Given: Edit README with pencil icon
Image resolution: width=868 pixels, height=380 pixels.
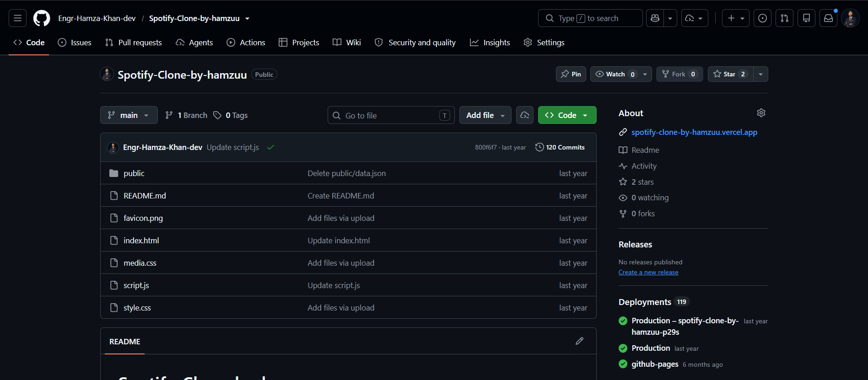Looking at the screenshot, I should click(x=579, y=341).
